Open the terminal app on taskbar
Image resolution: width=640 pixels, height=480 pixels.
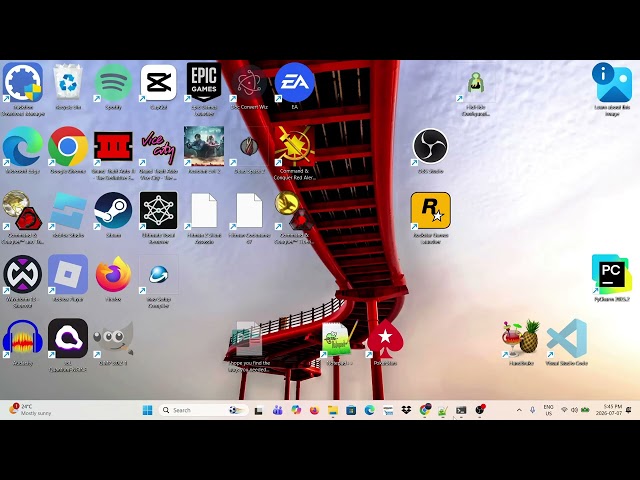tap(461, 410)
